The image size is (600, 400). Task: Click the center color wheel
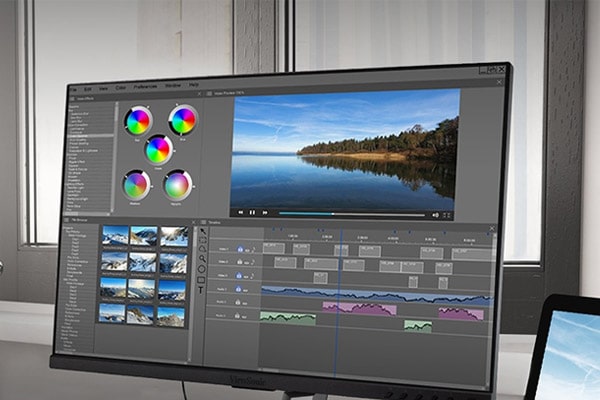(x=158, y=150)
